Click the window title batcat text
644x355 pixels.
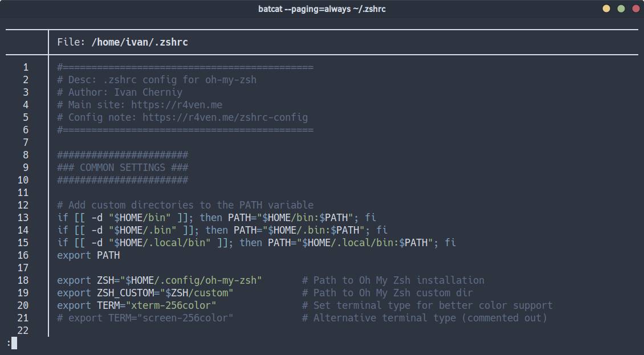(321, 9)
